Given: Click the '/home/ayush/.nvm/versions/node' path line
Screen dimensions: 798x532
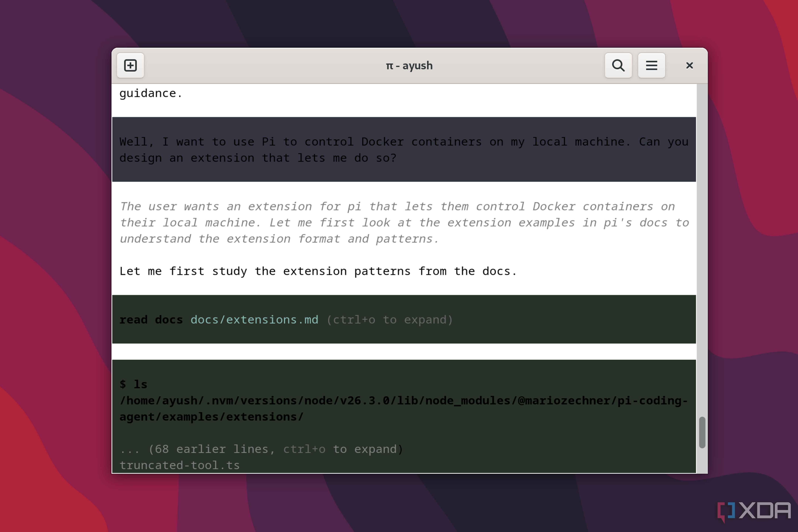Looking at the screenshot, I should 404,401.
